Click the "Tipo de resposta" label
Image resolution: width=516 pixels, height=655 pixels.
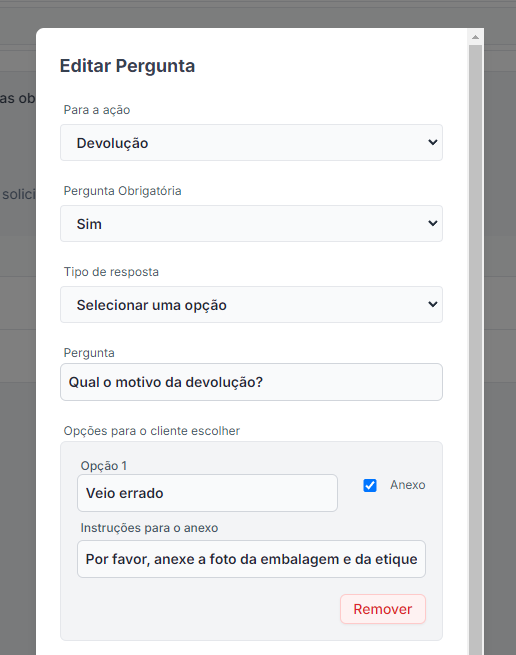click(111, 272)
